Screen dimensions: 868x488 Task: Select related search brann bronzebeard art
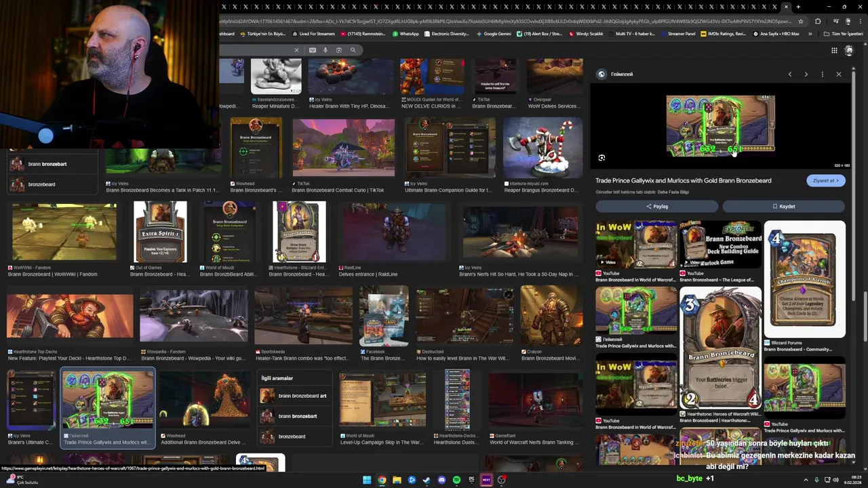pos(296,396)
